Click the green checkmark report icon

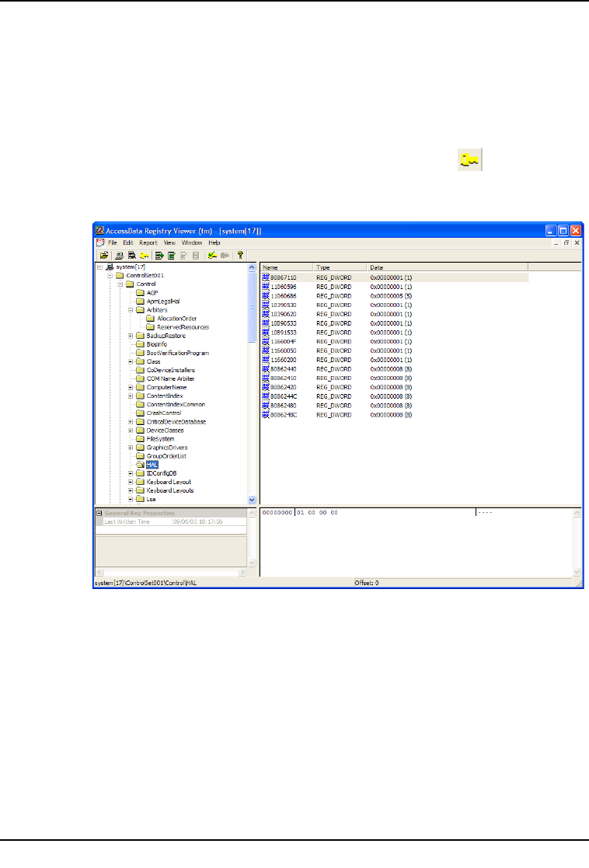pos(172,255)
